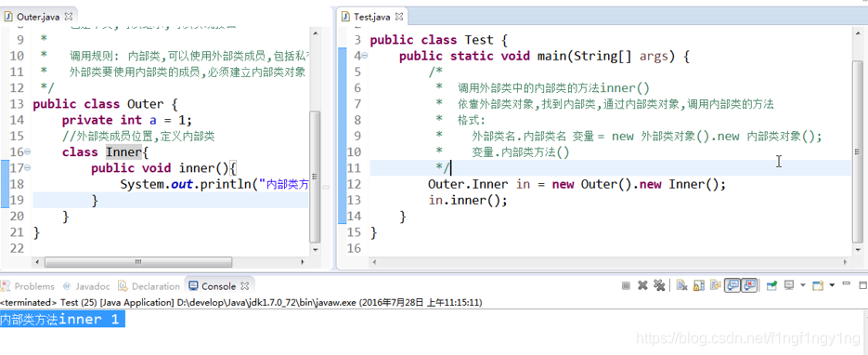Click the comment line '//外部类成员位置,定义内部类'
868x355 pixels.
(138, 137)
